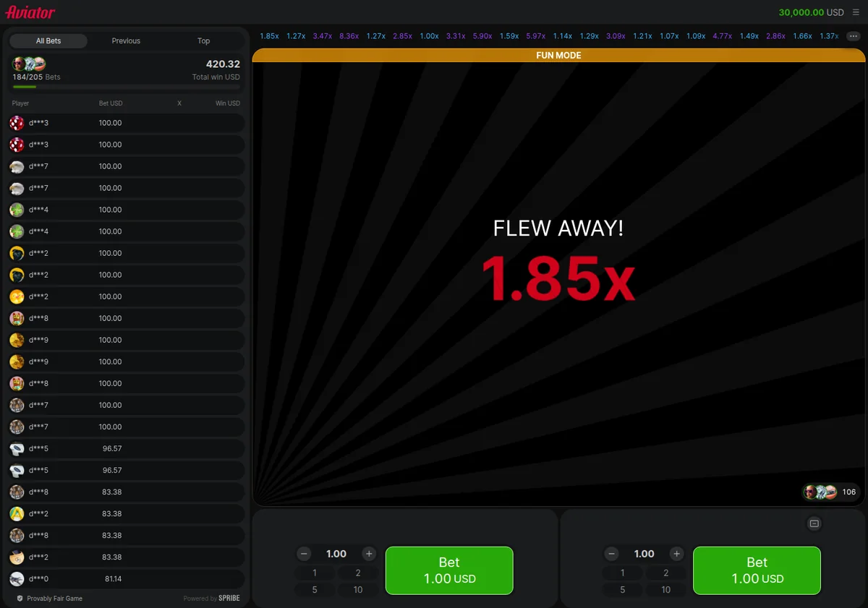868x608 pixels.
Task: Choose quick amount 2 in first bet panel
Action: pos(358,573)
